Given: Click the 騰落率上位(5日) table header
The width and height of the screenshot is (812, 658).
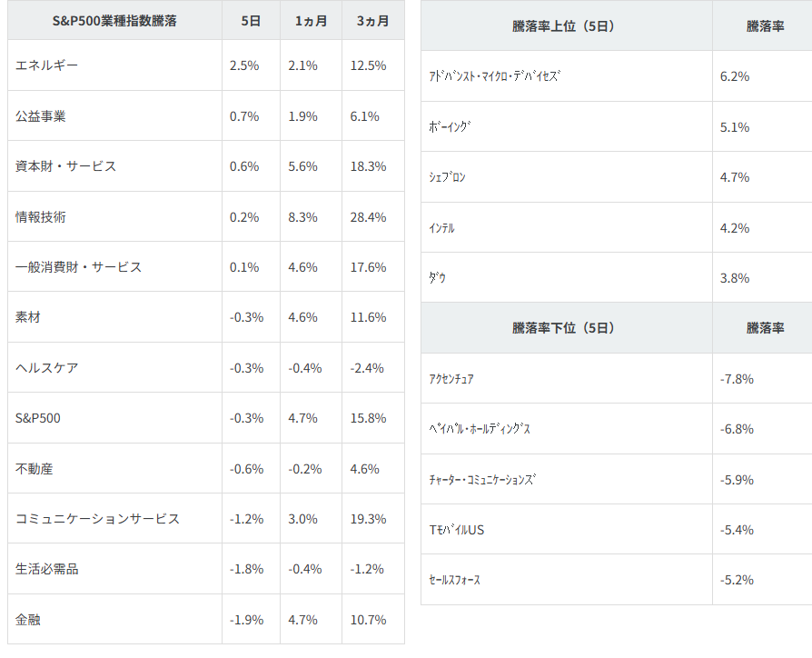Looking at the screenshot, I should coord(564,26).
